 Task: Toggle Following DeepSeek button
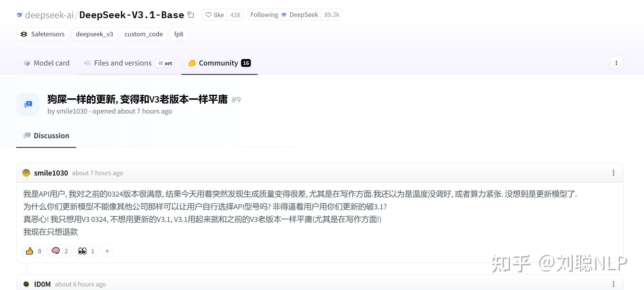[x=284, y=15]
